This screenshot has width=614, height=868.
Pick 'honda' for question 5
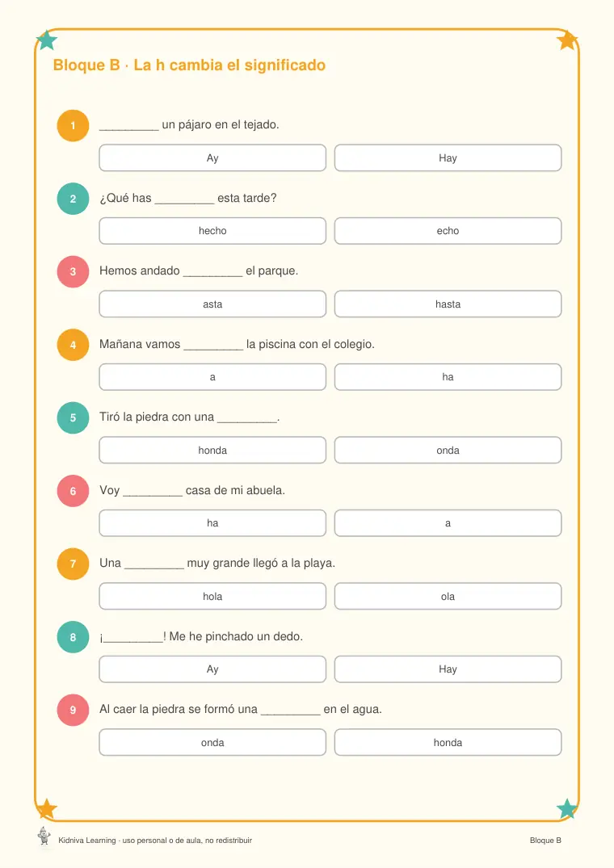point(212,450)
